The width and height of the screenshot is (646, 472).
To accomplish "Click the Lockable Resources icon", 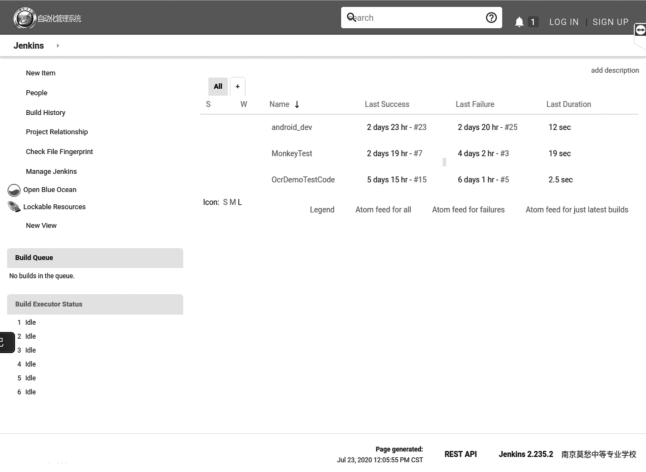I will (x=14, y=207).
